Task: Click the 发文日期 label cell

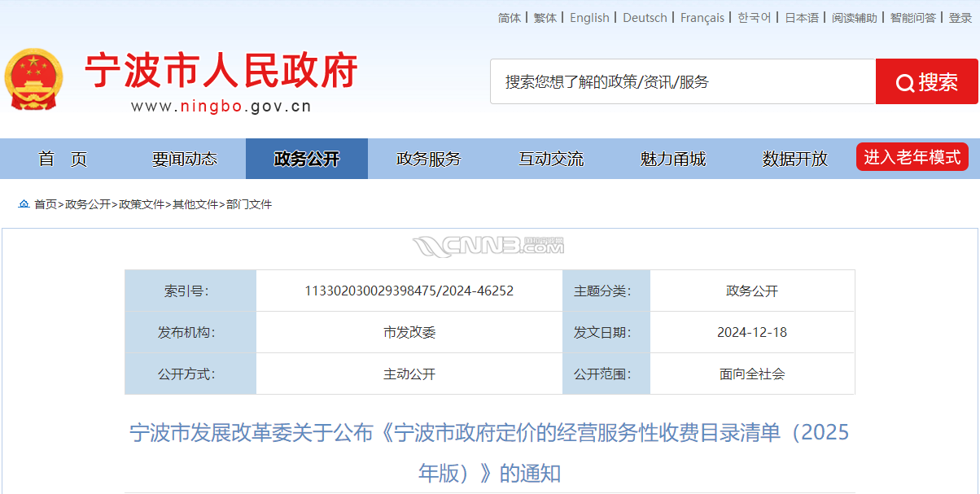Action: click(606, 332)
